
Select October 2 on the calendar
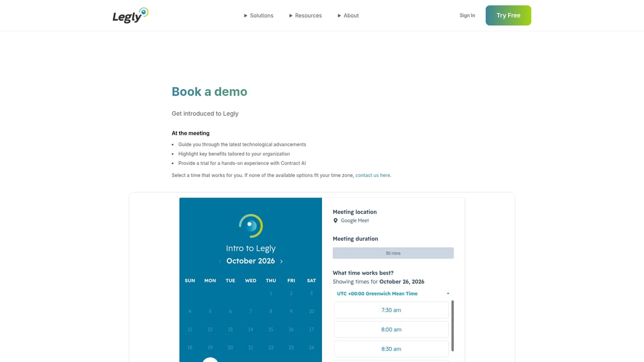291,293
